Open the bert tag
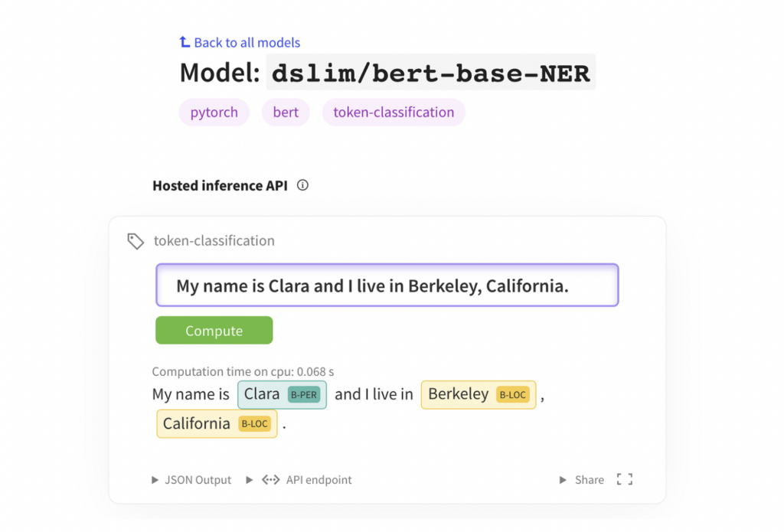 [286, 113]
